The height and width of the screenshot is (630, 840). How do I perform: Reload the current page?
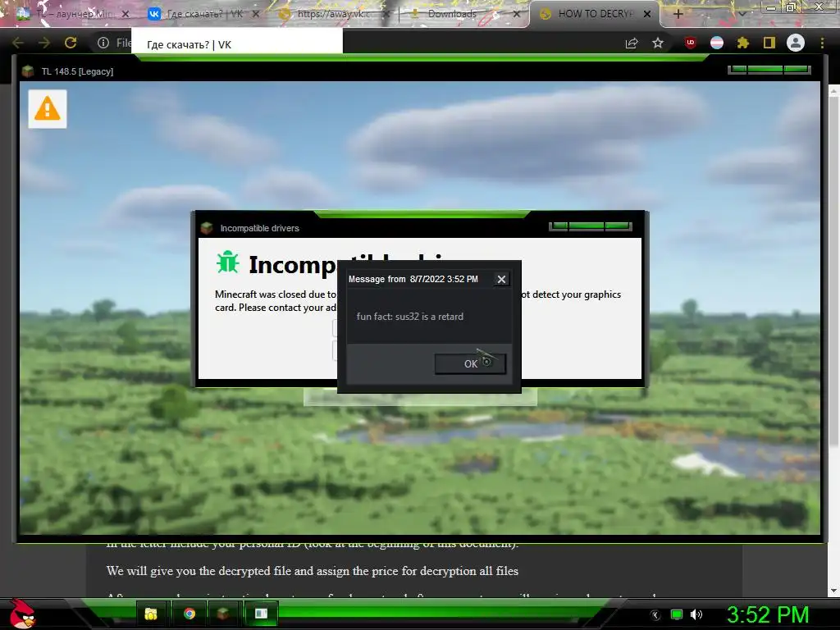click(x=71, y=43)
